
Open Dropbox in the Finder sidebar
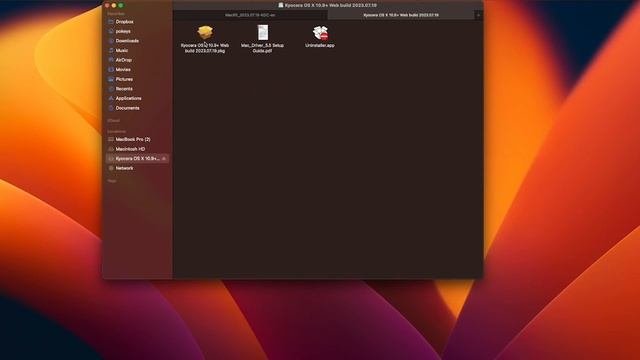(x=124, y=22)
